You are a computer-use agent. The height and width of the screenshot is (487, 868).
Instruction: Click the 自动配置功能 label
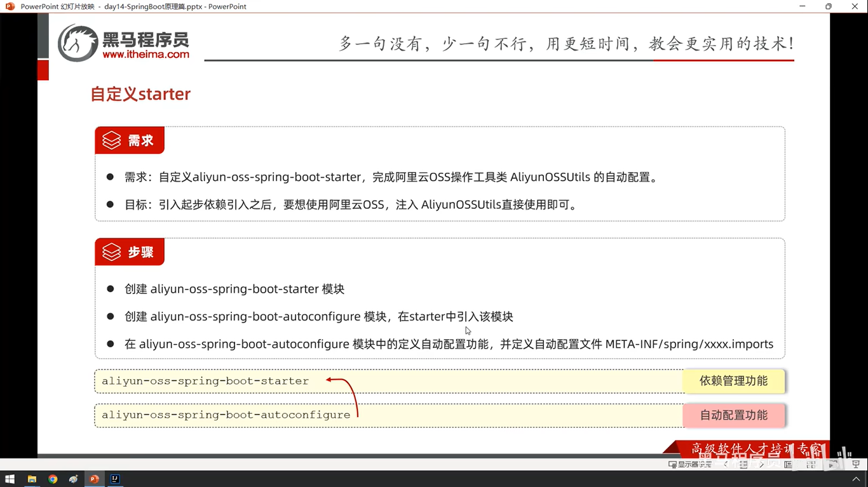734,415
